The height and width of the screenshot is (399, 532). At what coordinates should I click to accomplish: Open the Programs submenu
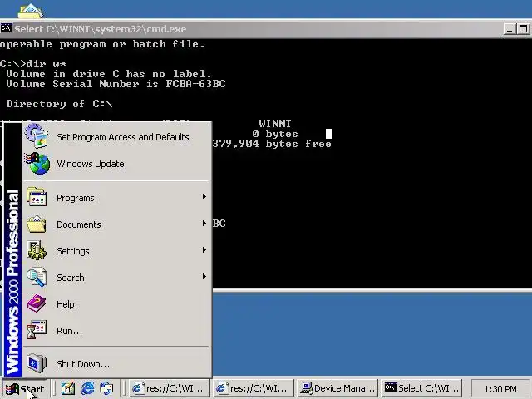point(117,198)
